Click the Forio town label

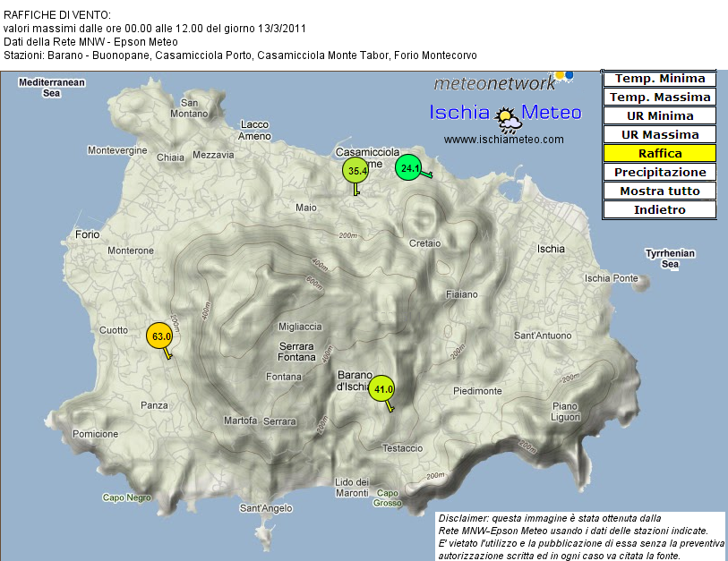pyautogui.click(x=88, y=234)
